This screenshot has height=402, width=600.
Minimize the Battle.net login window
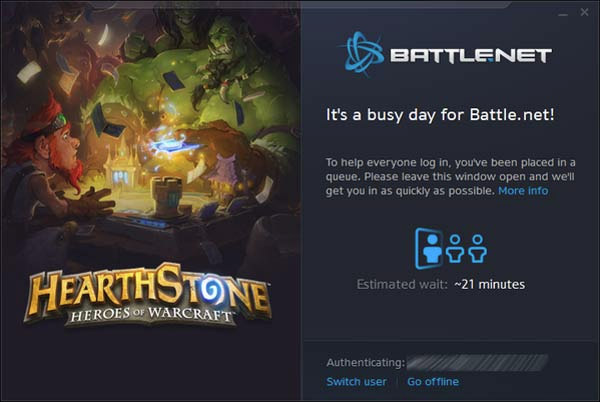pyautogui.click(x=563, y=14)
